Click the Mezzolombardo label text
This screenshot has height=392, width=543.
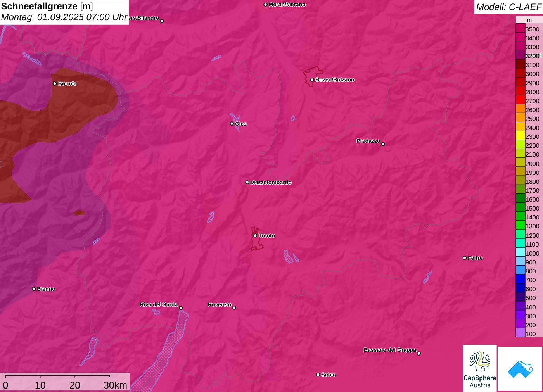(271, 182)
